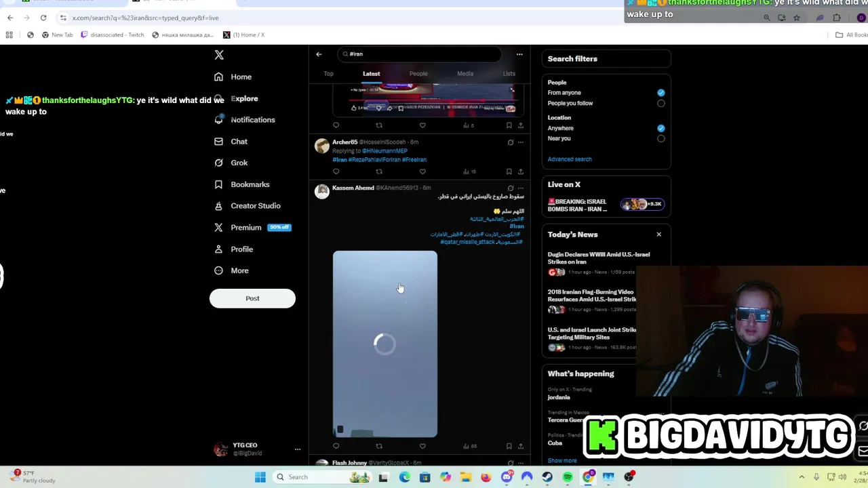This screenshot has width=868, height=488.
Task: Click the #FreeIran hashtag
Action: pos(414,160)
